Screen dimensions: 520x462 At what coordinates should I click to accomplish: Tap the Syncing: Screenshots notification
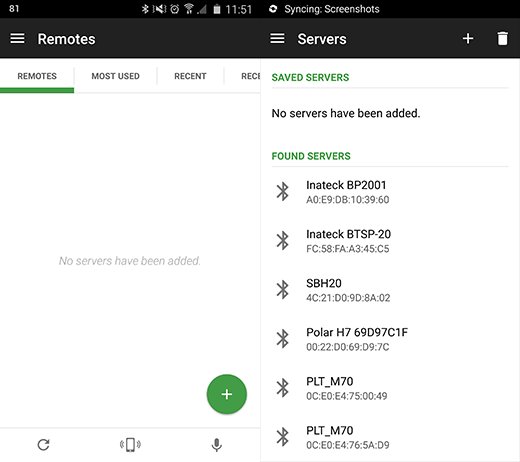332,9
